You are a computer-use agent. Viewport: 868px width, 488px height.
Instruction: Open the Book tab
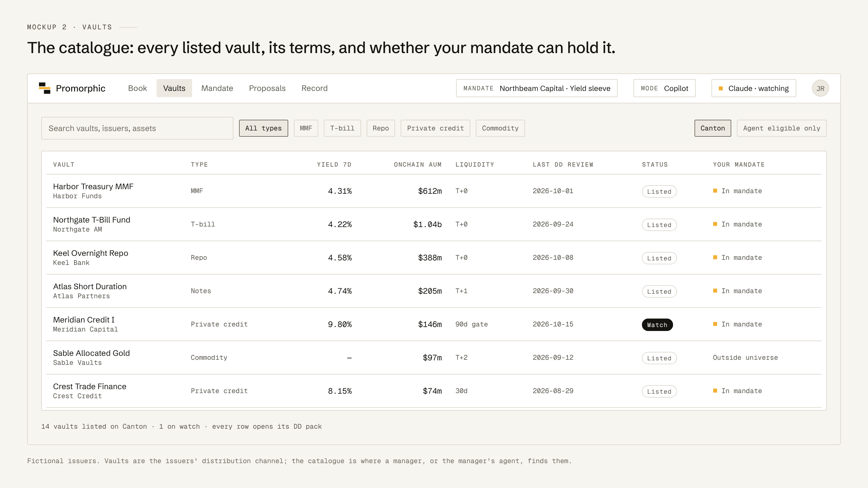click(x=138, y=88)
